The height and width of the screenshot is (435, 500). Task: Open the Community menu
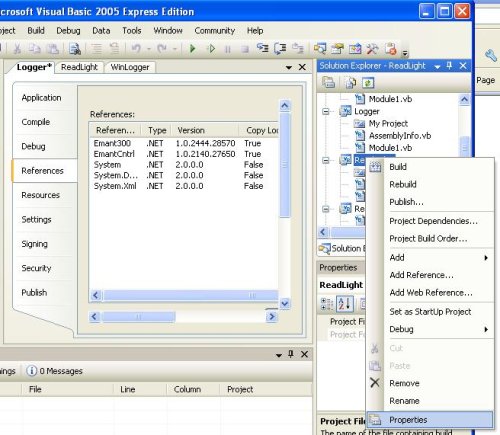[x=215, y=31]
